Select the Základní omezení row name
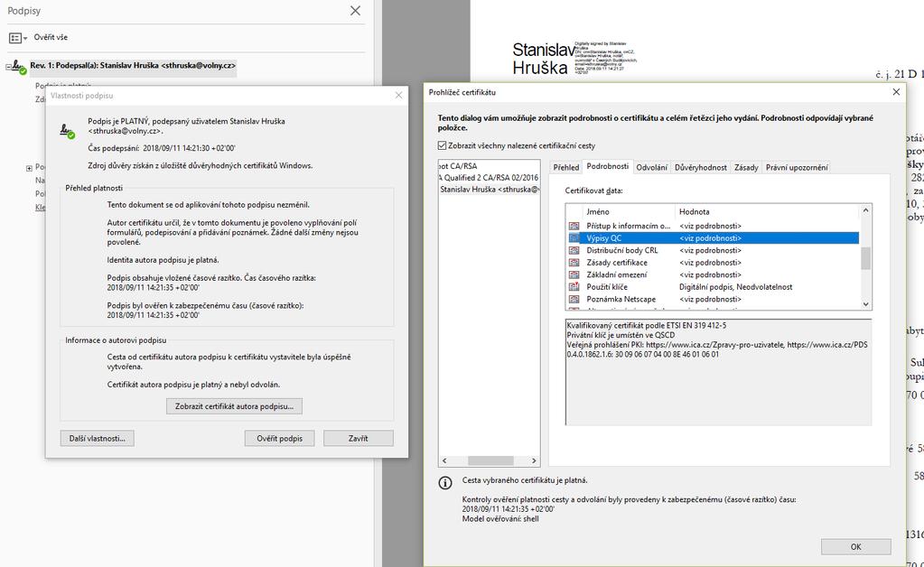Screen dimensions: 924x567 (x=616, y=275)
